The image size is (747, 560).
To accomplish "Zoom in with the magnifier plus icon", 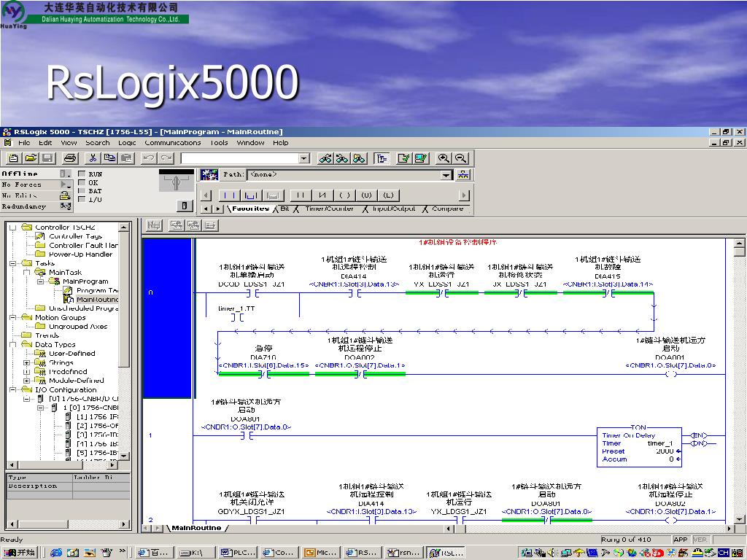I will [444, 158].
